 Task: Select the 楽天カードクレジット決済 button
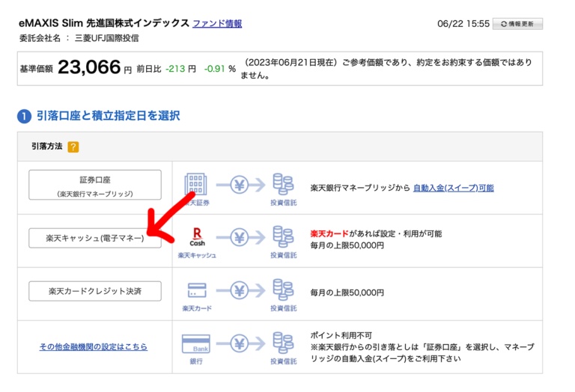tap(95, 291)
